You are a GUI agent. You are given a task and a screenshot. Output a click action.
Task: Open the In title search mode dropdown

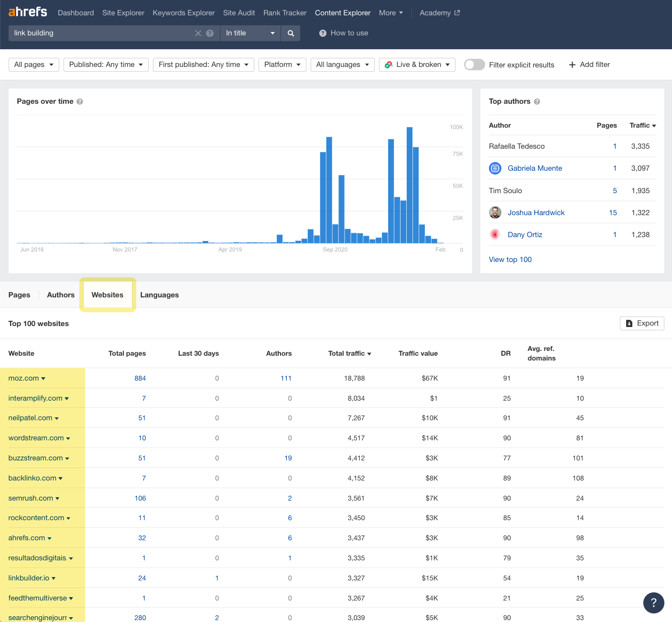coord(250,33)
